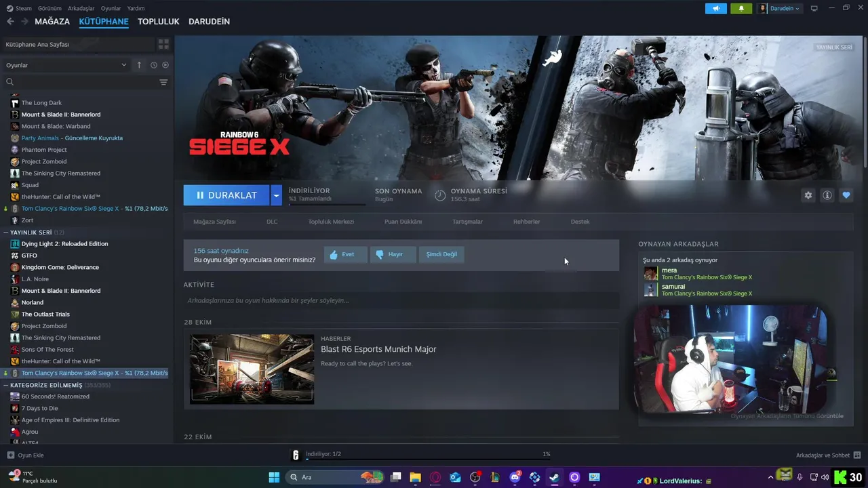This screenshot has width=868, height=488.
Task: Open Discord from the taskbar
Action: click(515, 477)
